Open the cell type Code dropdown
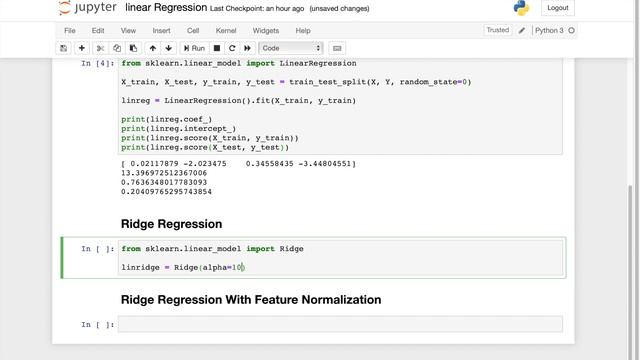Image resolution: width=640 pixels, height=360 pixels. (x=291, y=48)
